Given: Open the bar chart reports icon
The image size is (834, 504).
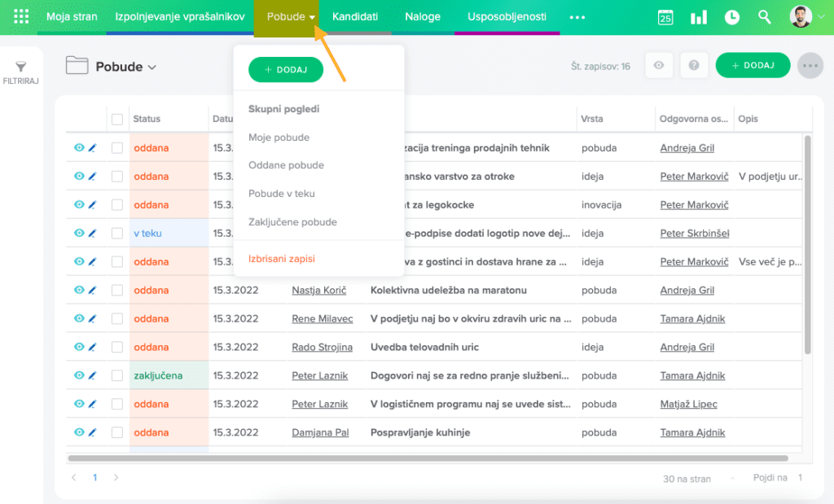Looking at the screenshot, I should 699,17.
